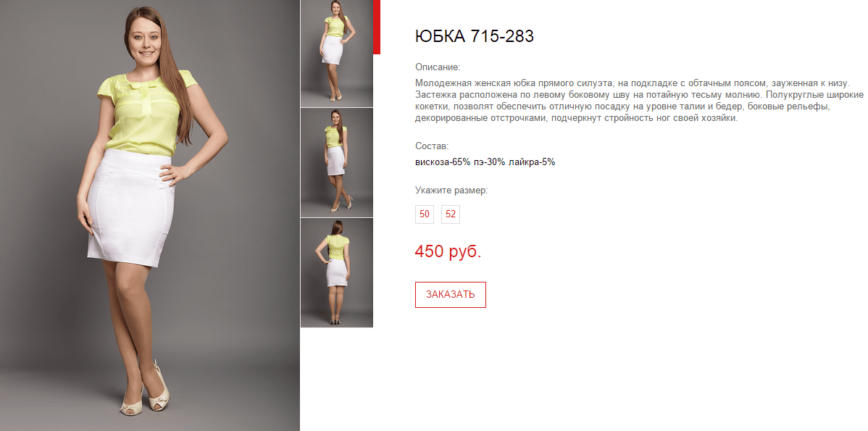Select the middle thumbnail with side pose

[x=337, y=163]
